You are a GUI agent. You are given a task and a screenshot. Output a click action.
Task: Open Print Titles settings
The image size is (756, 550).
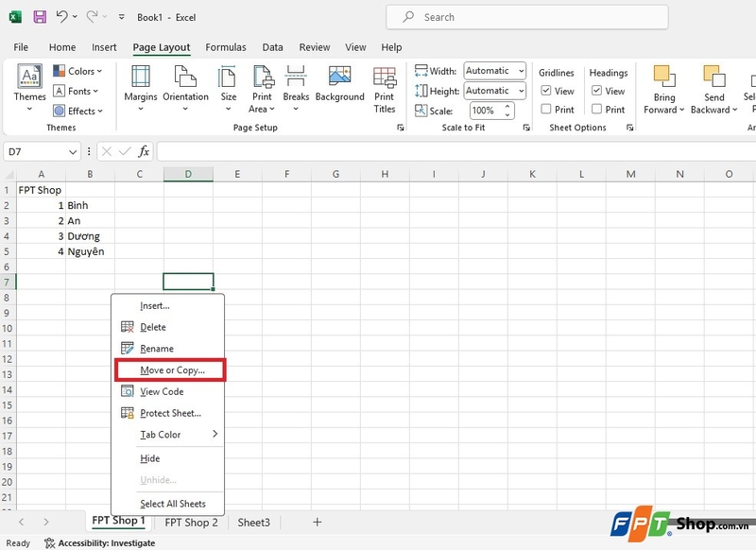click(385, 90)
